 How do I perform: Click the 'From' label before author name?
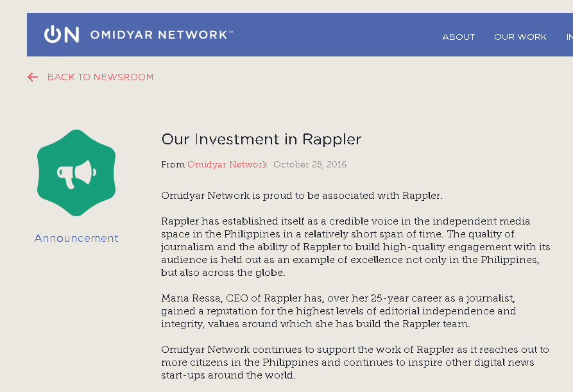pyautogui.click(x=173, y=164)
